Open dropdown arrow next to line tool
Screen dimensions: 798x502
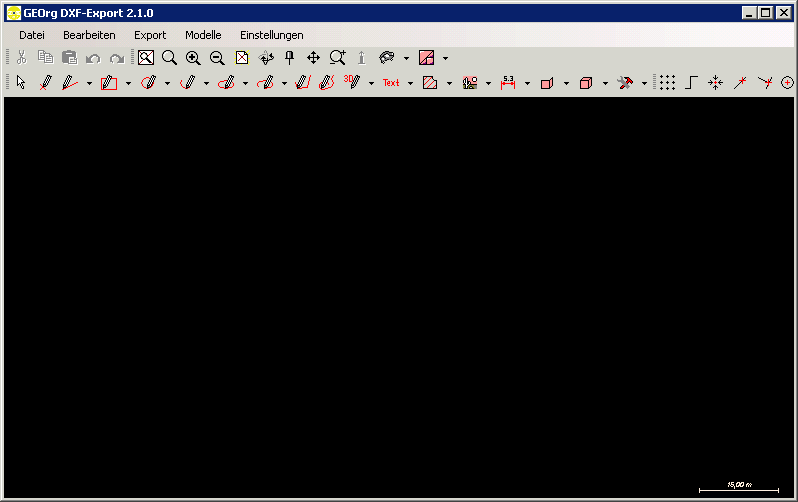tap(89, 84)
